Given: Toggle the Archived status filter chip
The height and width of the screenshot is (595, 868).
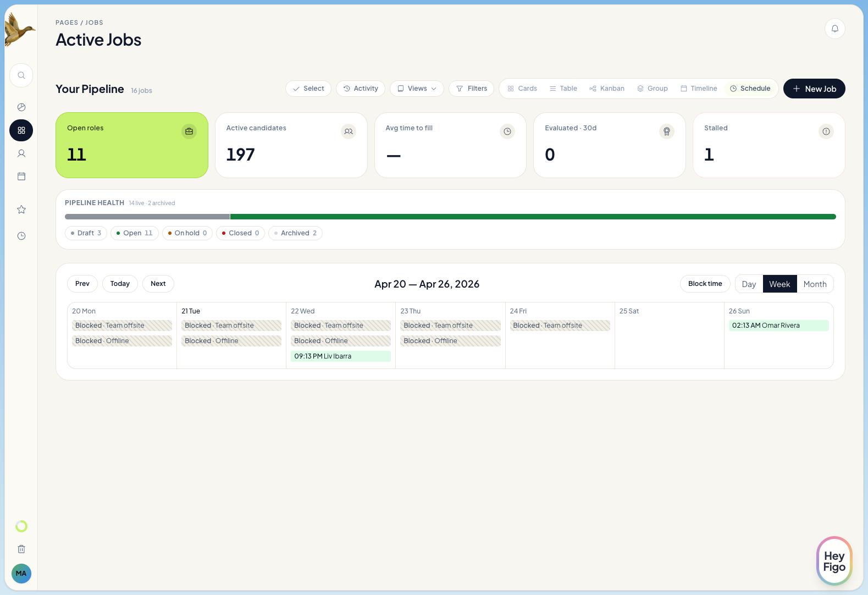Looking at the screenshot, I should point(295,233).
